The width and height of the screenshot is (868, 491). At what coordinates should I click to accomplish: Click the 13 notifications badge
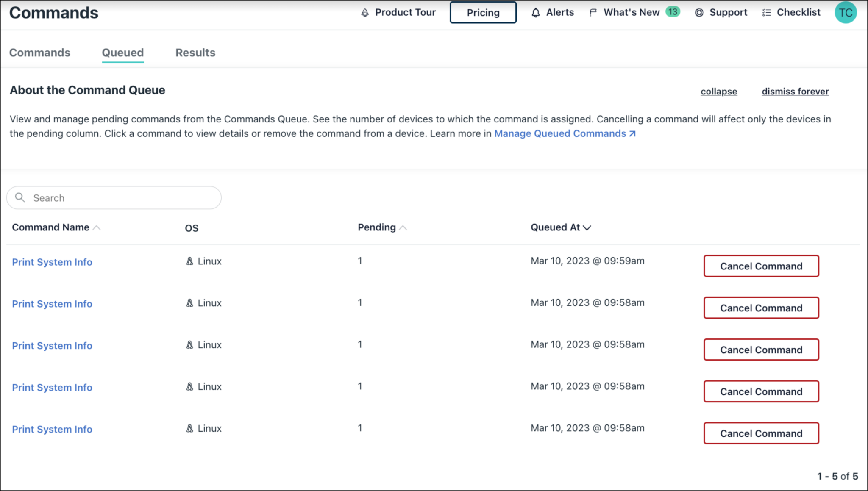pyautogui.click(x=673, y=12)
